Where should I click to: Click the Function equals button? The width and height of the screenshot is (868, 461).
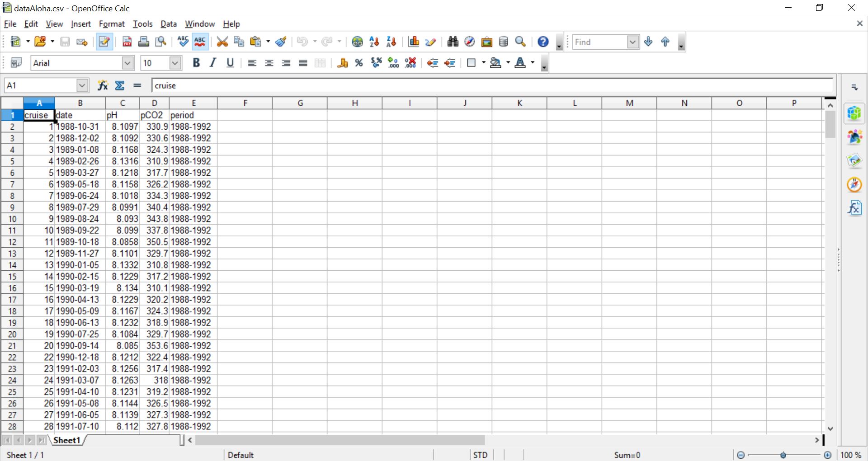[x=137, y=85]
